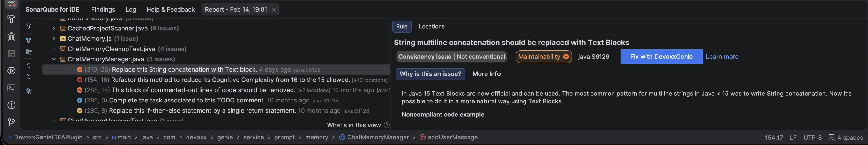Click ChatMemoryManager class icon in breadcrumb
The width and height of the screenshot is (868, 145).
[x=342, y=137]
